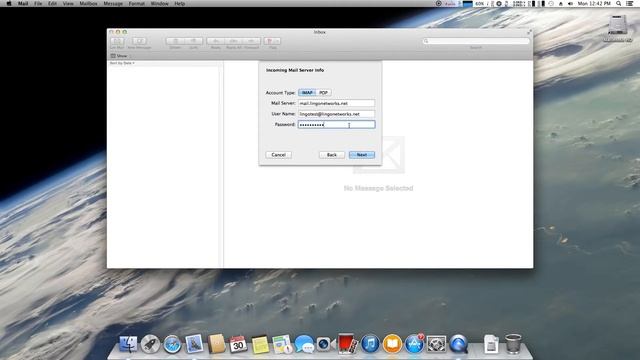Click the User Name input field
This screenshot has height=360, width=640.
(336, 114)
